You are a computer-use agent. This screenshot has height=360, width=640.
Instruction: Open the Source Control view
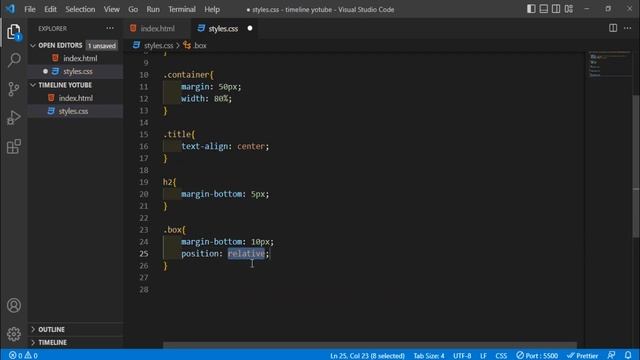(14, 89)
